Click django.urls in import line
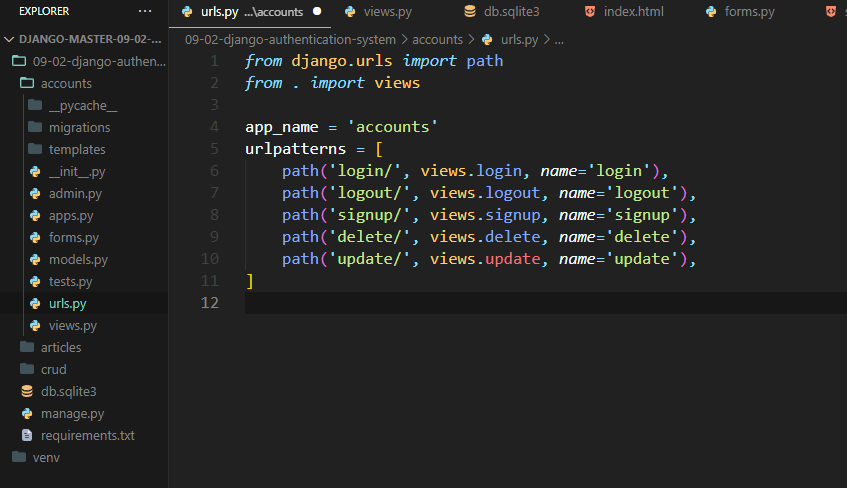 [342, 61]
